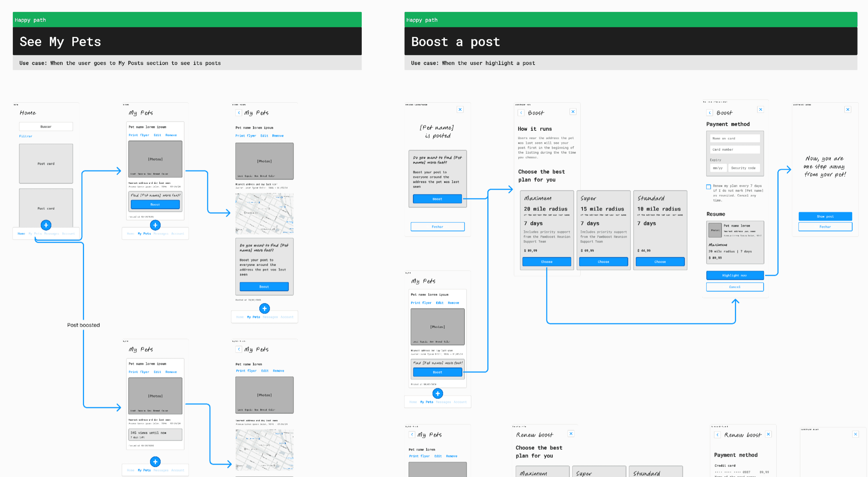Click plus button on My Pets screen in Boost a post flow
868x477 pixels.
click(x=437, y=393)
